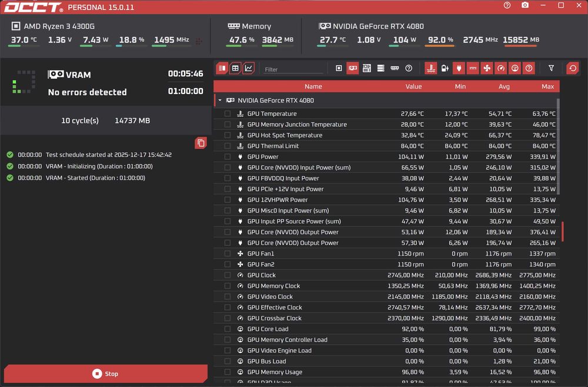Check the GPU Hot Spot Temperature checkbox
588x387 pixels.
(x=227, y=135)
